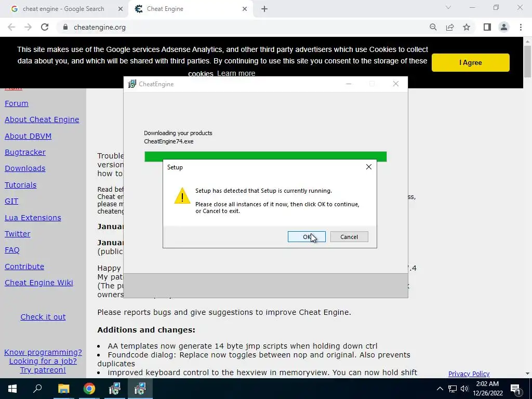Close the Setup warning dialog
The height and width of the screenshot is (399, 532).
point(369,167)
